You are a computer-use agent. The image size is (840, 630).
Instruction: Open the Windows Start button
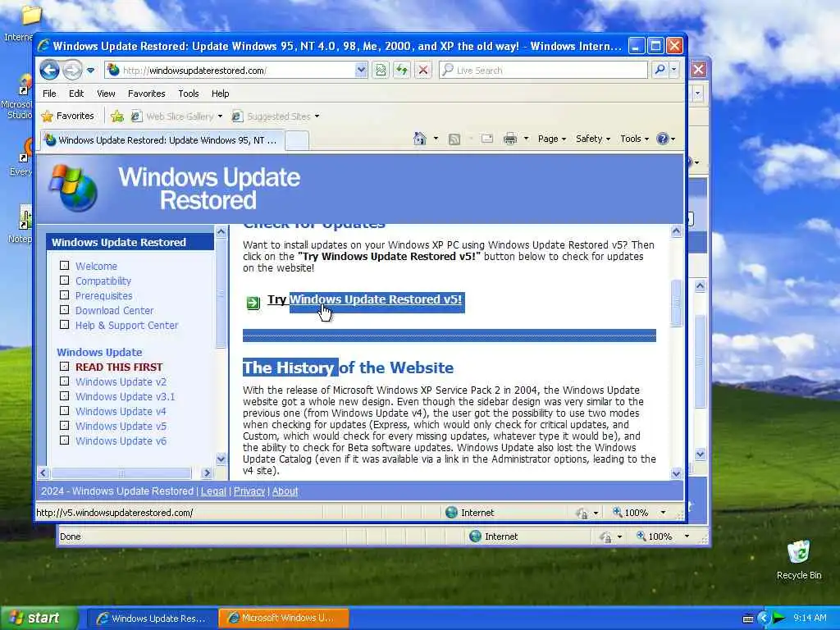39,619
